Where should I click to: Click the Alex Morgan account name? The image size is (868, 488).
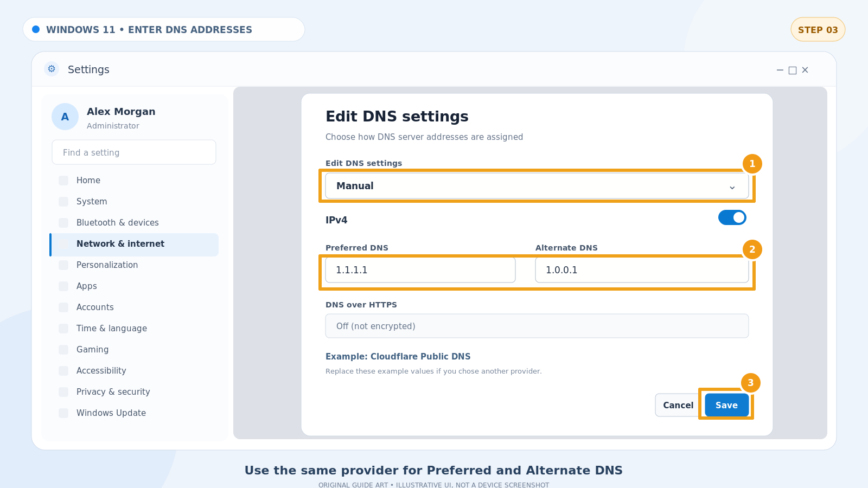(x=121, y=112)
